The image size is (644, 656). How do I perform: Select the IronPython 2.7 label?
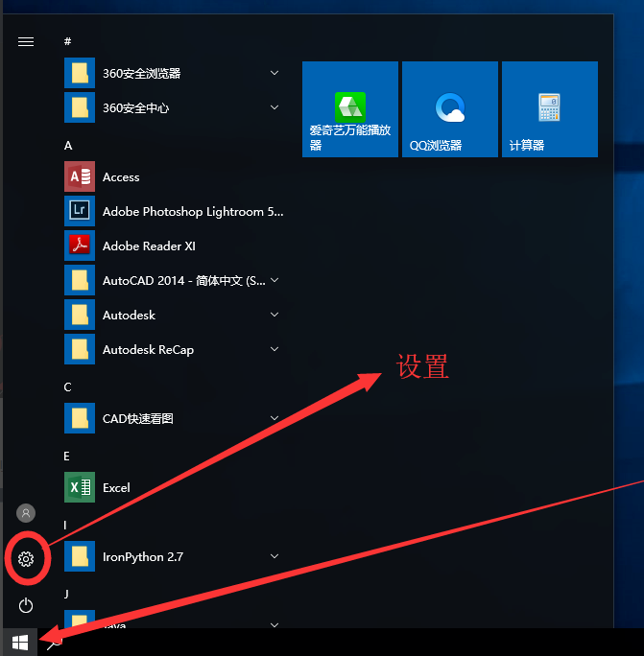[x=143, y=557]
